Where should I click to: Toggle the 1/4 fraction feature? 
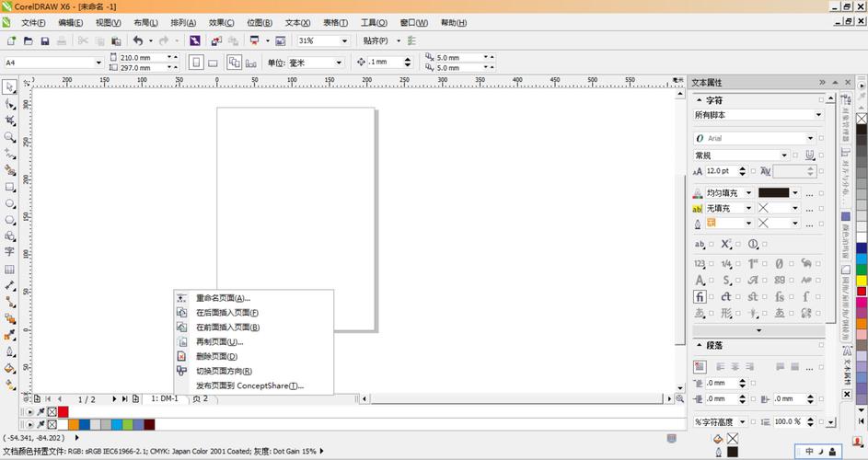(x=726, y=264)
